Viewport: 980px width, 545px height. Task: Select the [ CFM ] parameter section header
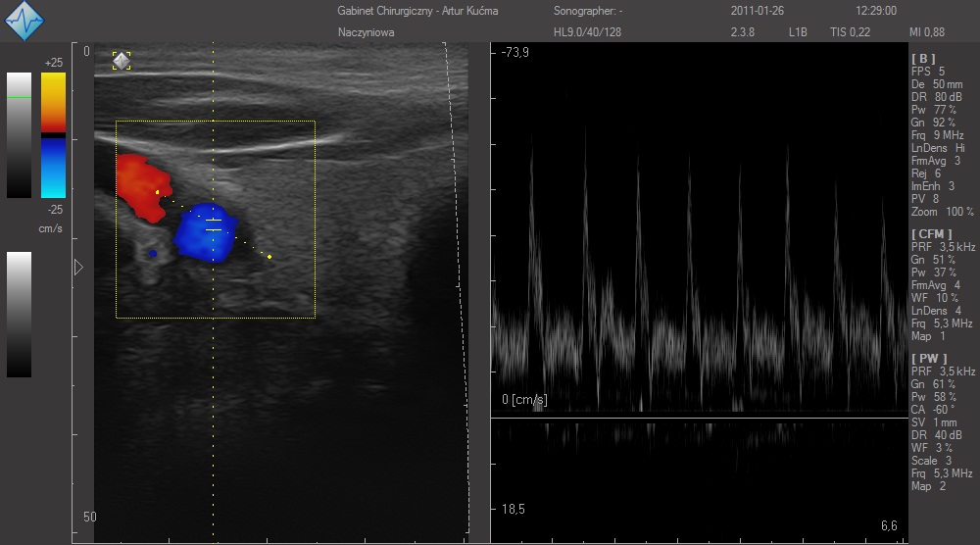(931, 233)
